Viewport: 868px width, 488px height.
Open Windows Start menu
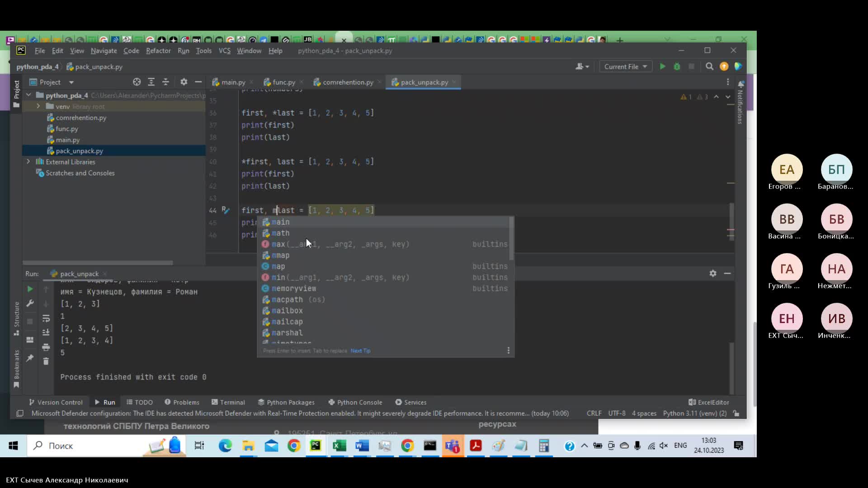pos(13,446)
